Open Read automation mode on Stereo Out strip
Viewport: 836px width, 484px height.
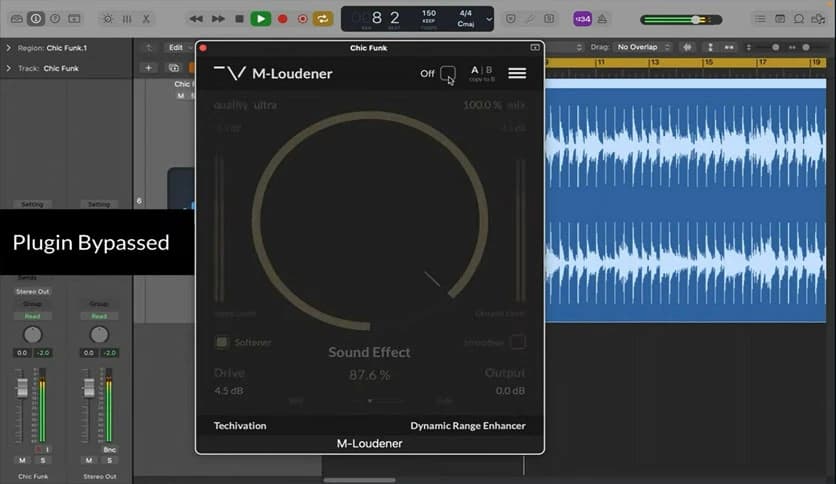99,316
